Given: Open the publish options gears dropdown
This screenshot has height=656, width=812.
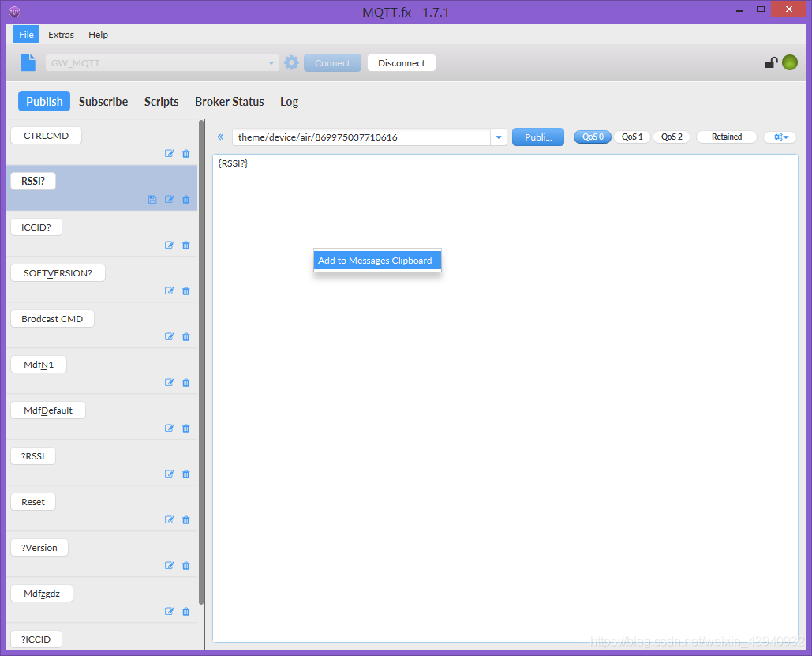Looking at the screenshot, I should [780, 137].
